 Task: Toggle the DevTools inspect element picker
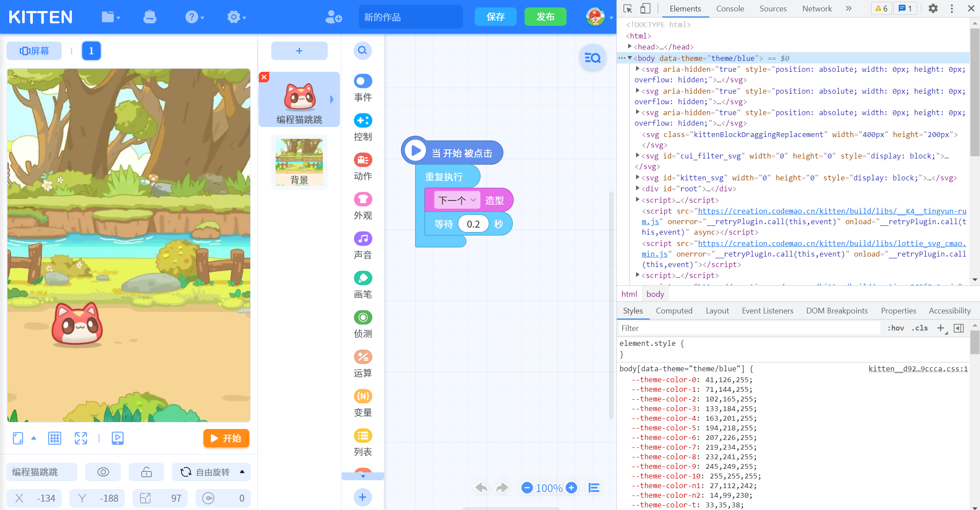(628, 9)
